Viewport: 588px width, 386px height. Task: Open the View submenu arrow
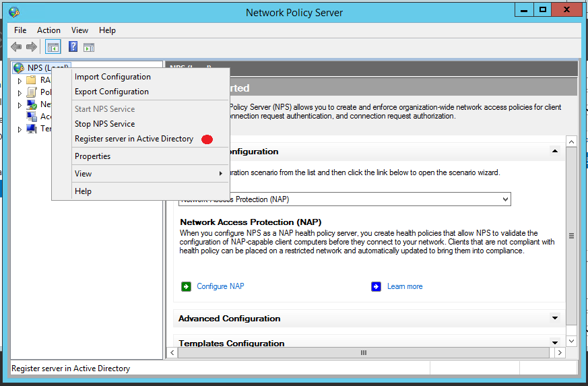click(x=221, y=173)
